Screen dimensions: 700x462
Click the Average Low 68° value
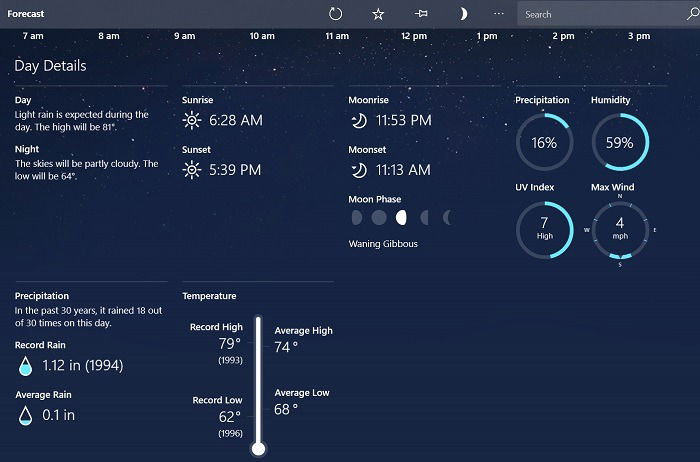[286, 409]
